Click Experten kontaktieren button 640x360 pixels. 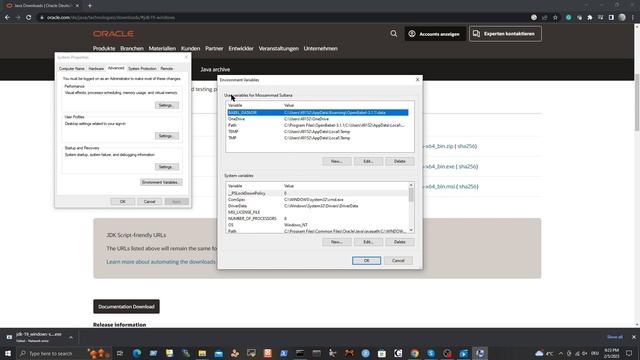505,34
